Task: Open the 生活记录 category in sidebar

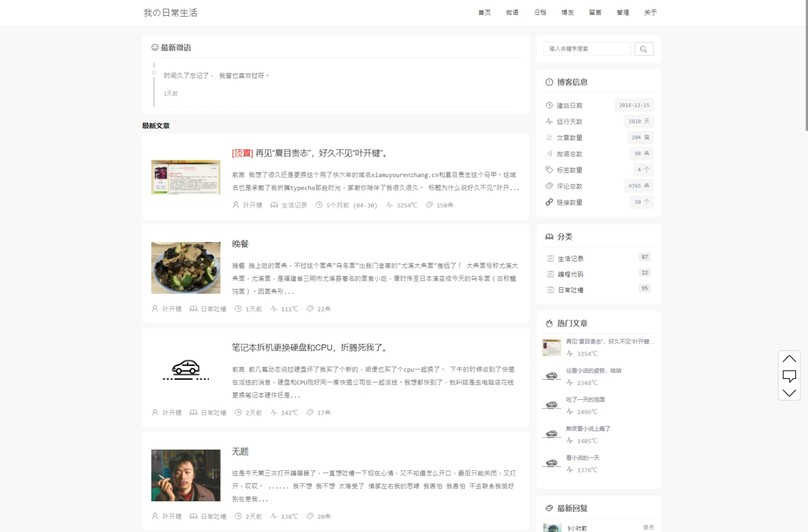Action: [570, 259]
